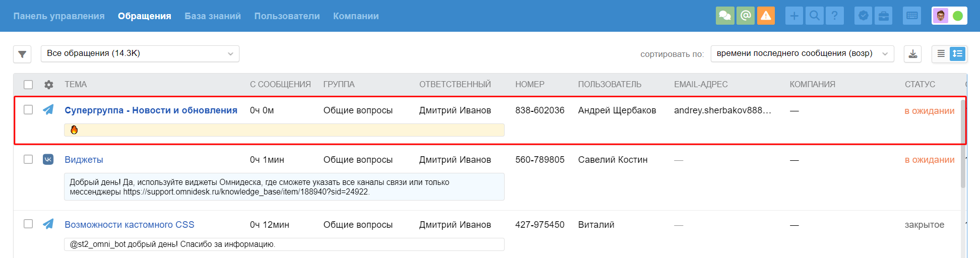The image size is (980, 258).
Task: Click user name Виталий
Action: [x=596, y=225]
